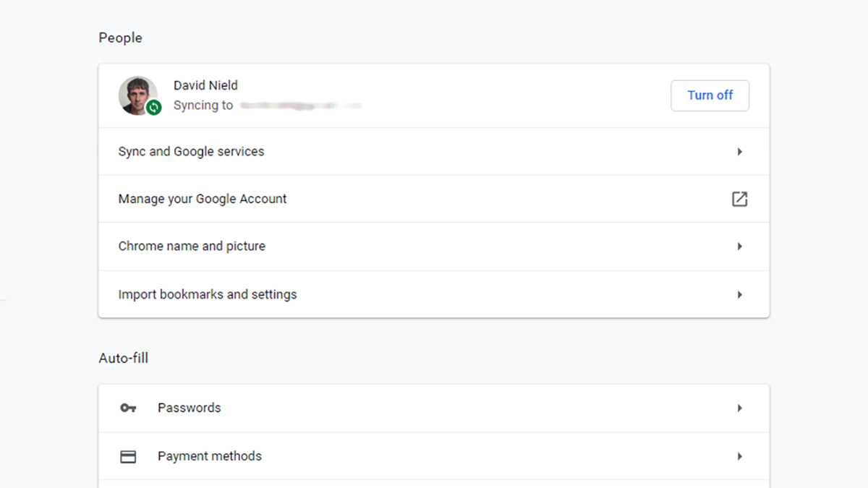Expand the Import bookmarks and settings arrow
Screen dimensions: 868x488
pos(739,295)
